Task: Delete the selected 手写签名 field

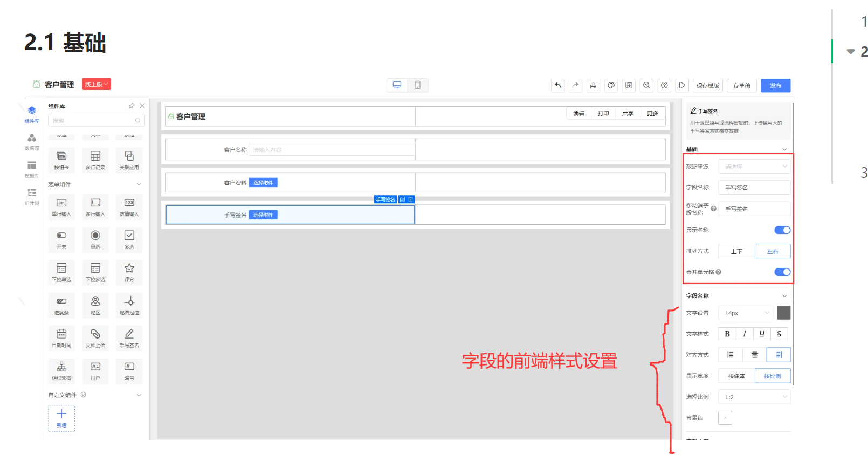Action: coord(410,199)
